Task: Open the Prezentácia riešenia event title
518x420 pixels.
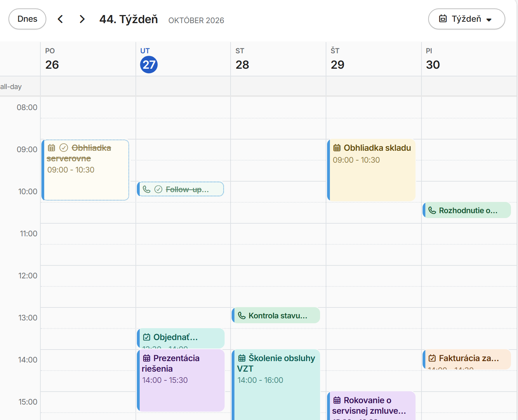Action: [x=171, y=363]
